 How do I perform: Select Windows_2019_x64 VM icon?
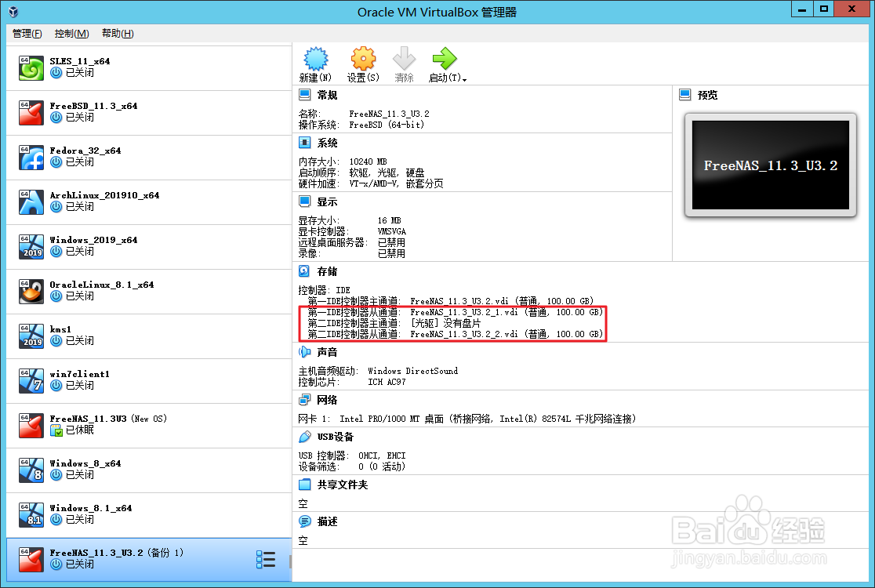click(x=31, y=247)
